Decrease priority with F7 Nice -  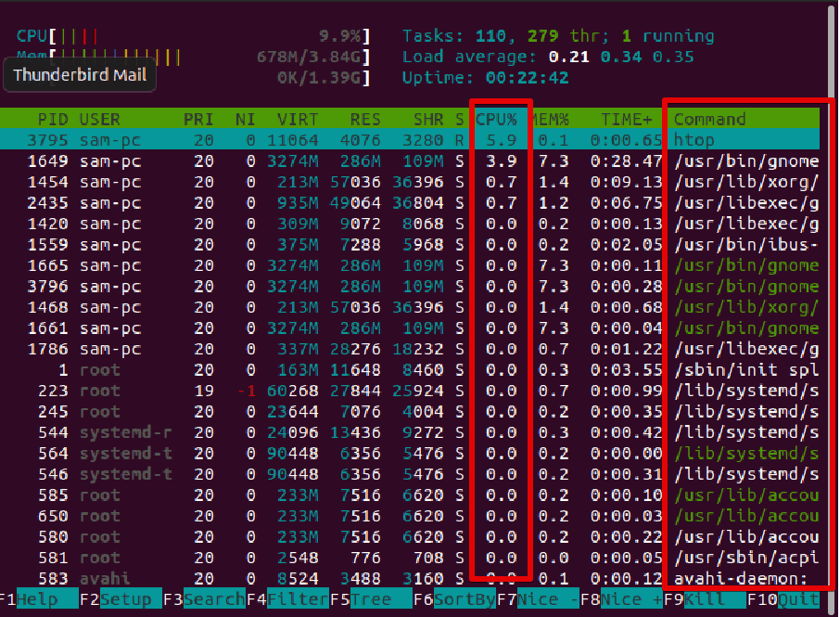pos(539,599)
